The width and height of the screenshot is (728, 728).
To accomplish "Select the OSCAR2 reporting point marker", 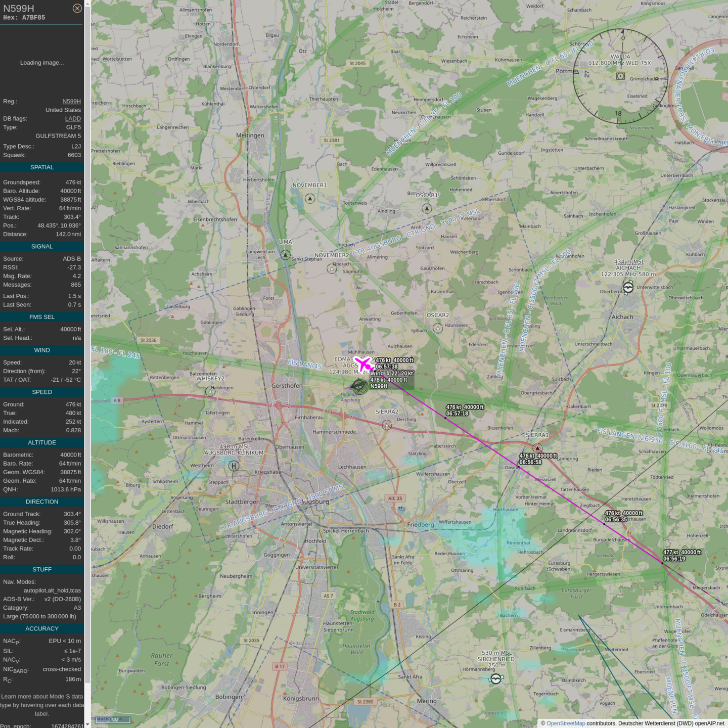I will [438, 328].
